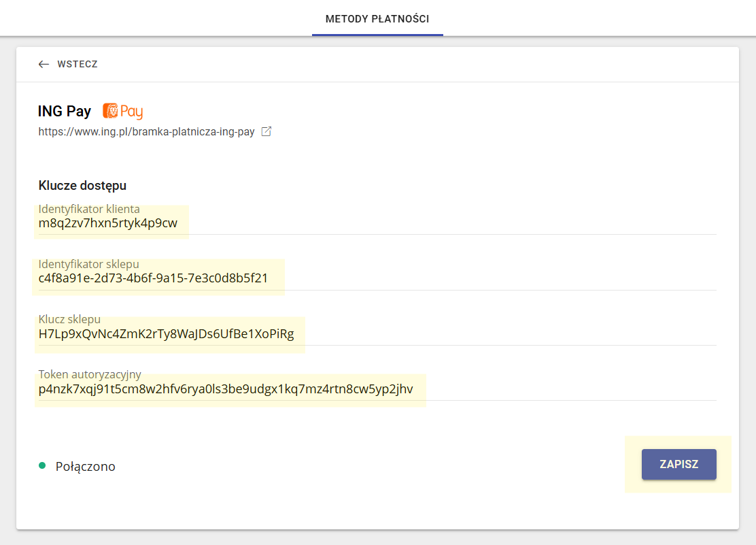
Task: Click the back arrow icon
Action: click(x=44, y=64)
